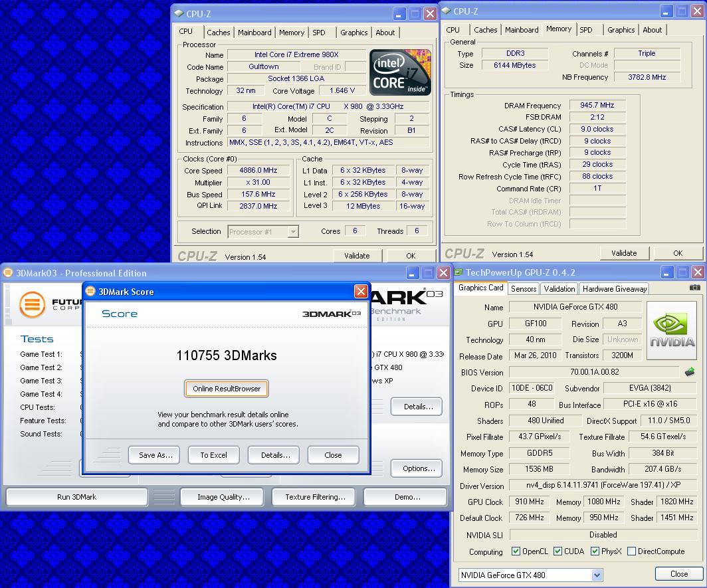Minimize the 3DMark03 window

(x=413, y=272)
